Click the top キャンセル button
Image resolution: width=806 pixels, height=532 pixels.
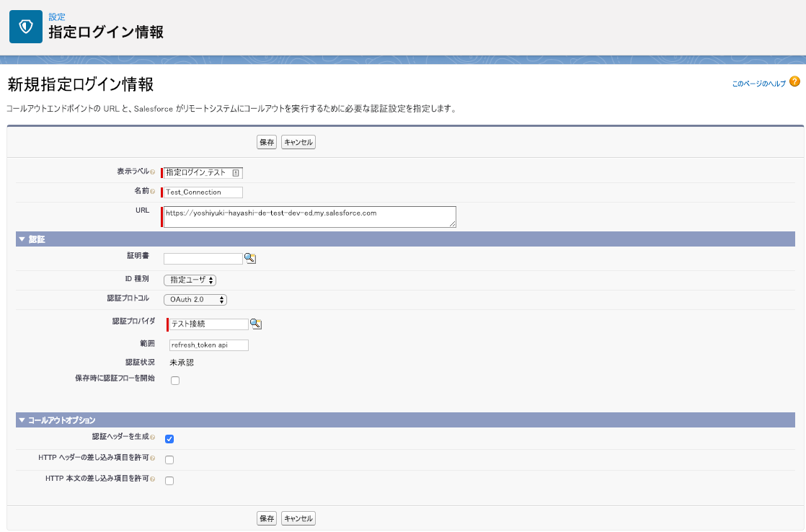[x=298, y=143]
